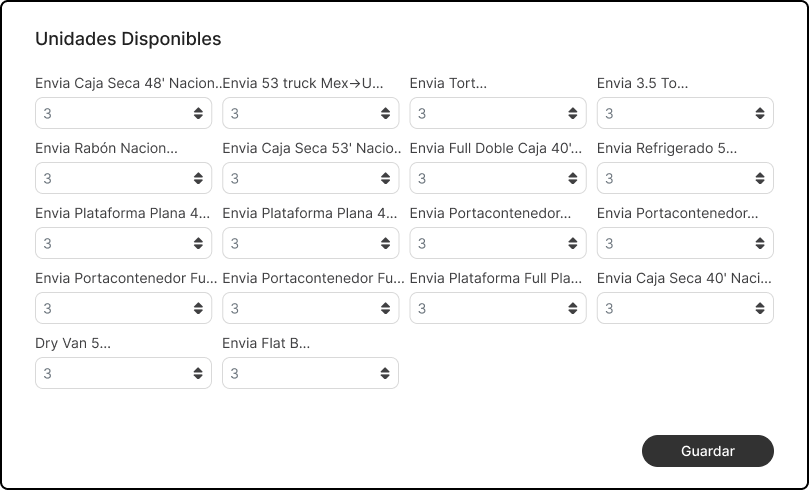Click the Envia Refrigerado stepper arrows
This screenshot has width=809, height=490.
(x=760, y=179)
